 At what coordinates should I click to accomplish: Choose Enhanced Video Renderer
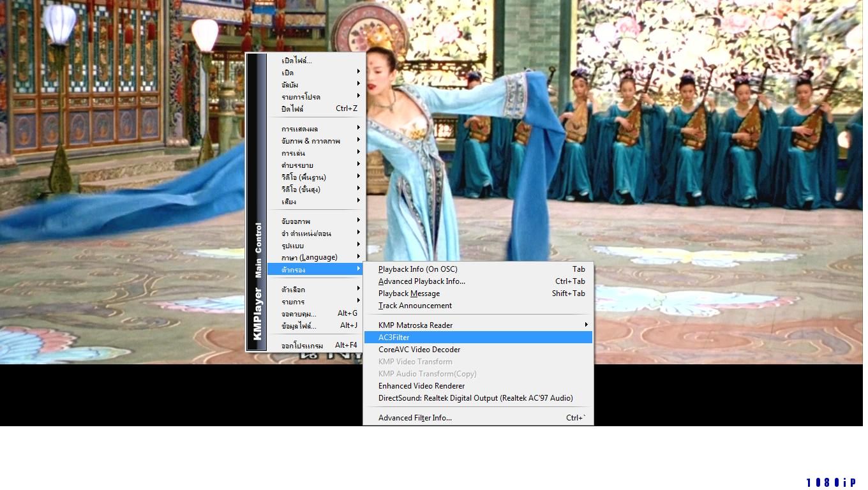478,386
